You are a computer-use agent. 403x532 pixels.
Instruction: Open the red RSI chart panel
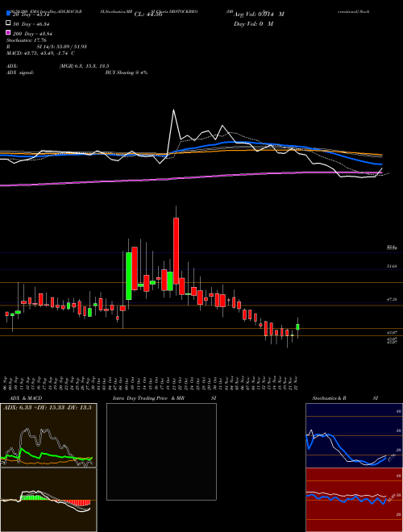[354, 500]
